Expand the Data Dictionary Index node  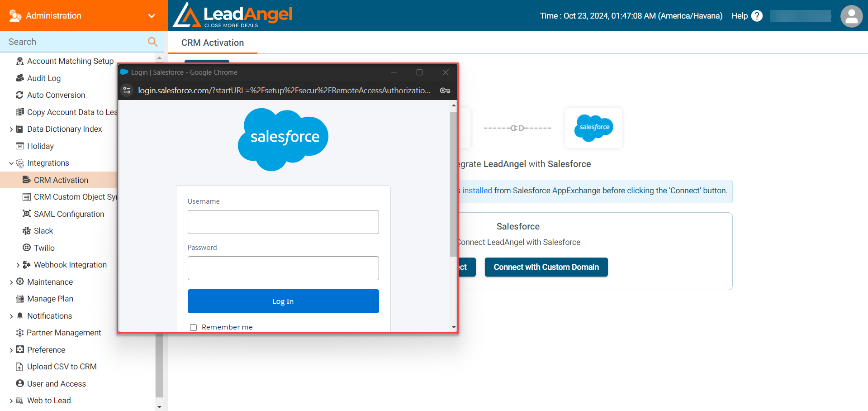pos(11,129)
